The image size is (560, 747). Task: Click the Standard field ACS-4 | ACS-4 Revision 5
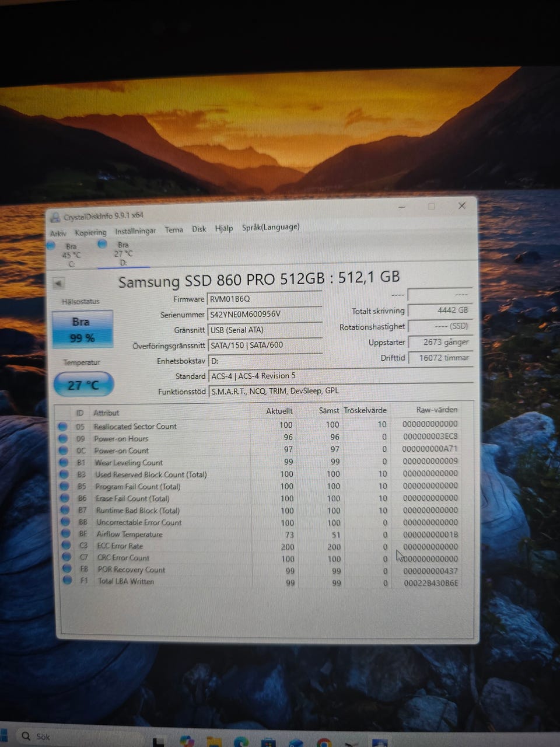click(341, 376)
